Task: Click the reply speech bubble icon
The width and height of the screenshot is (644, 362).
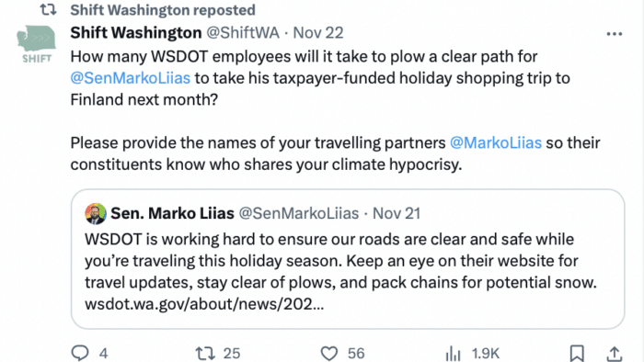Action: pos(80,353)
